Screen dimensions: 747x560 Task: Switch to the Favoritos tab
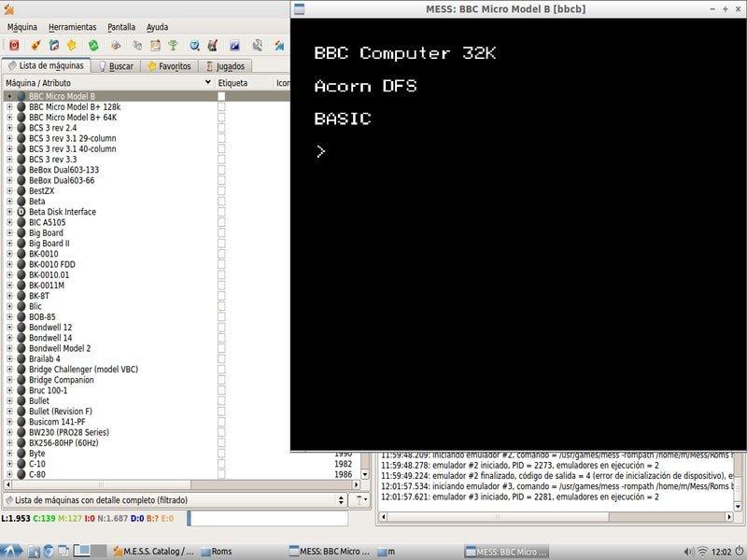pos(169,66)
